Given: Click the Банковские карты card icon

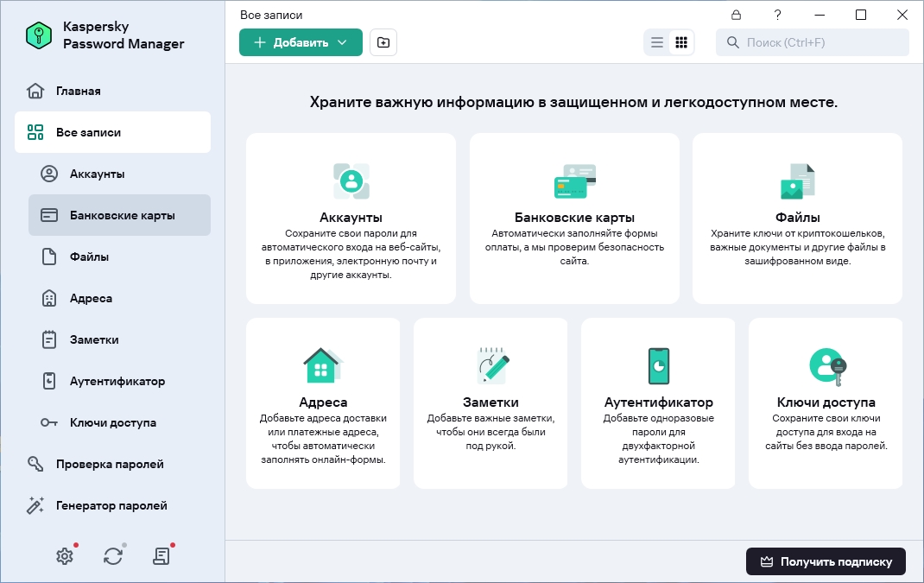Looking at the screenshot, I should (574, 181).
